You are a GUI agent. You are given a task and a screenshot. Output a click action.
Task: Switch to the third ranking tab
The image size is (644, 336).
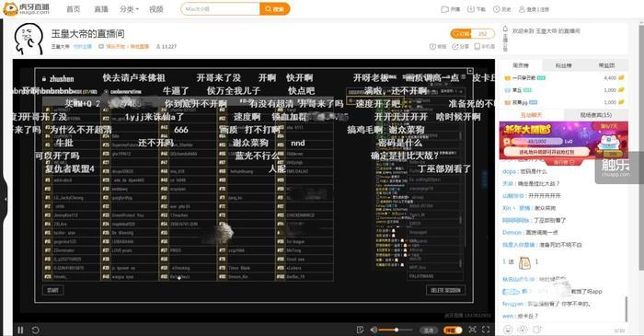pyautogui.click(x=606, y=65)
